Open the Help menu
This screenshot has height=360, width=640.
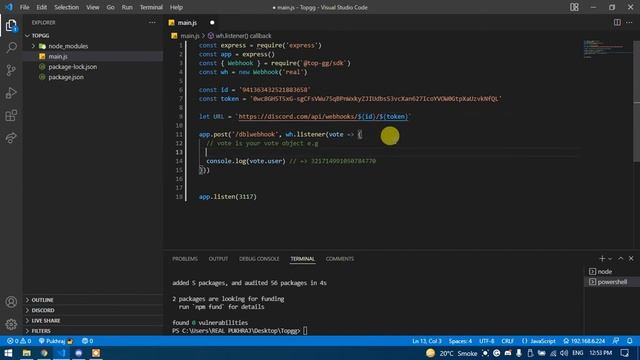click(x=176, y=7)
